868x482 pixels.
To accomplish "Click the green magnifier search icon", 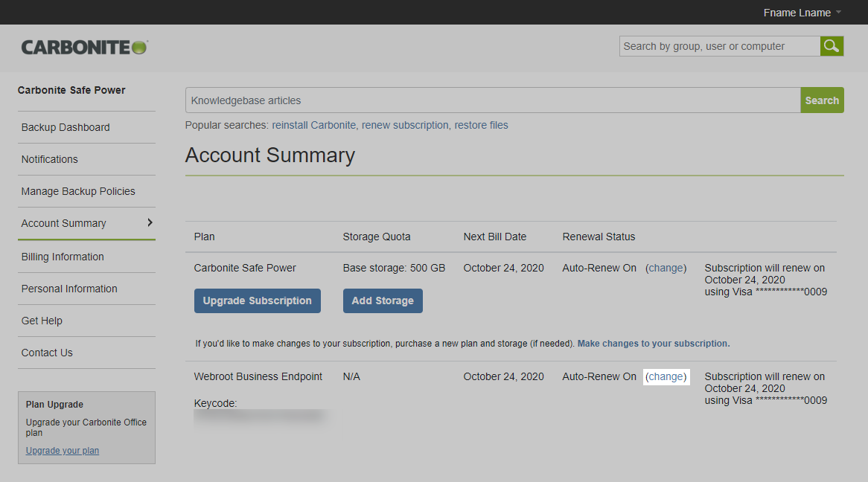I will (x=832, y=46).
